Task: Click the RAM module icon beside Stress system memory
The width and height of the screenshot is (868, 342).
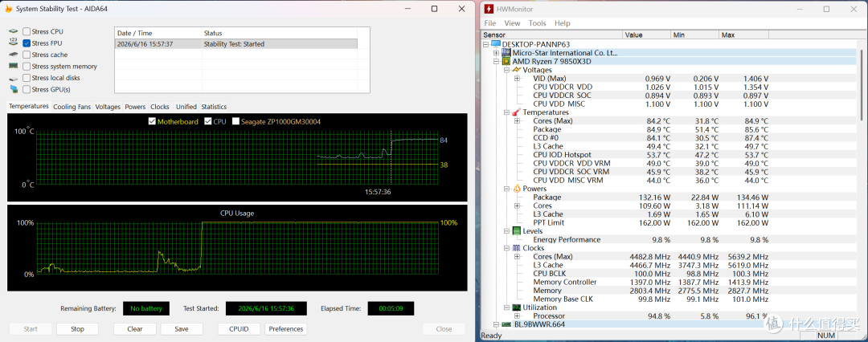Action: click(x=14, y=66)
